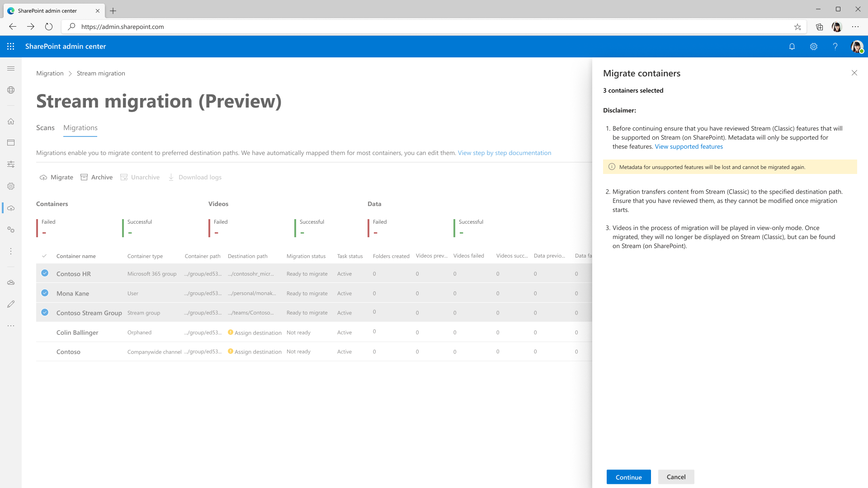Viewport: 868px width, 488px height.
Task: Click the Continue button to proceed
Action: [x=628, y=477]
